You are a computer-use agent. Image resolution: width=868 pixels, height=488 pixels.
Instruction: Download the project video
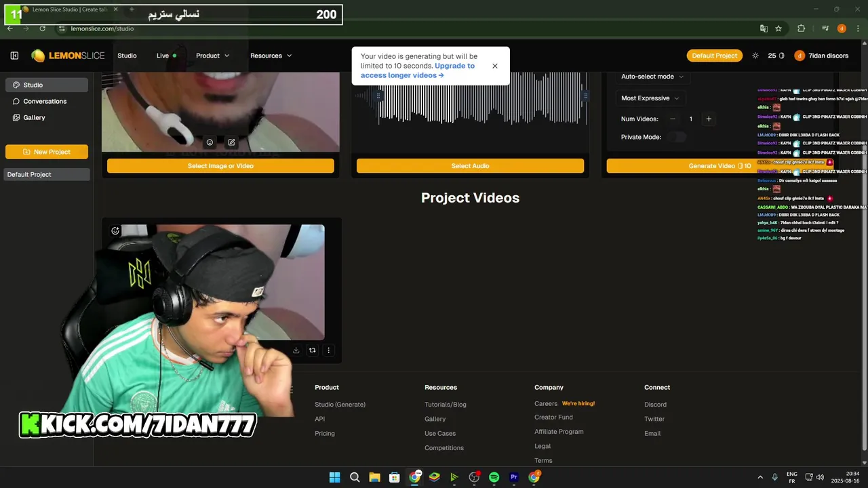click(x=296, y=350)
